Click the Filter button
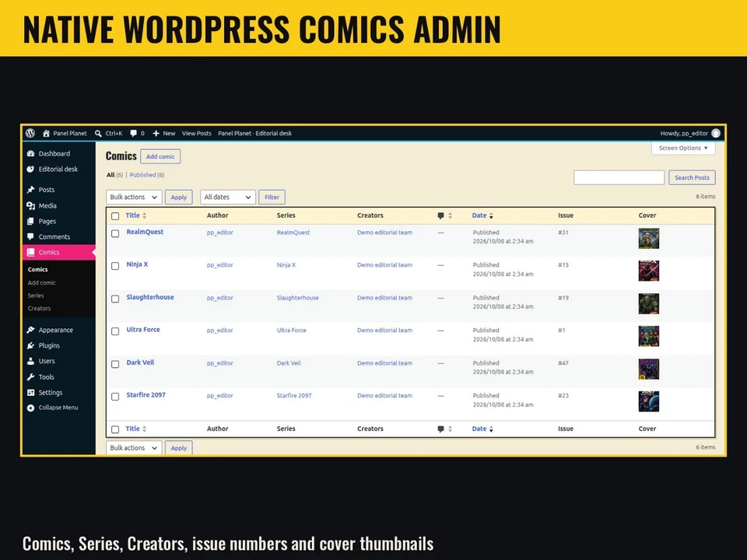 pyautogui.click(x=272, y=197)
